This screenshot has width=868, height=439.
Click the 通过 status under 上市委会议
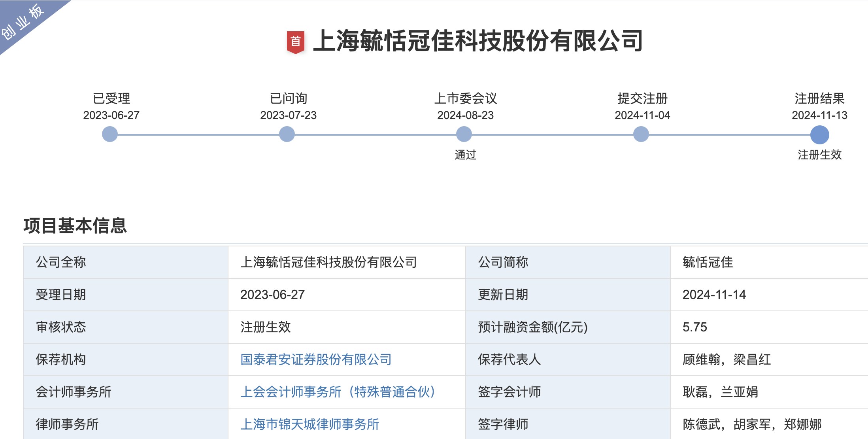[x=466, y=155]
